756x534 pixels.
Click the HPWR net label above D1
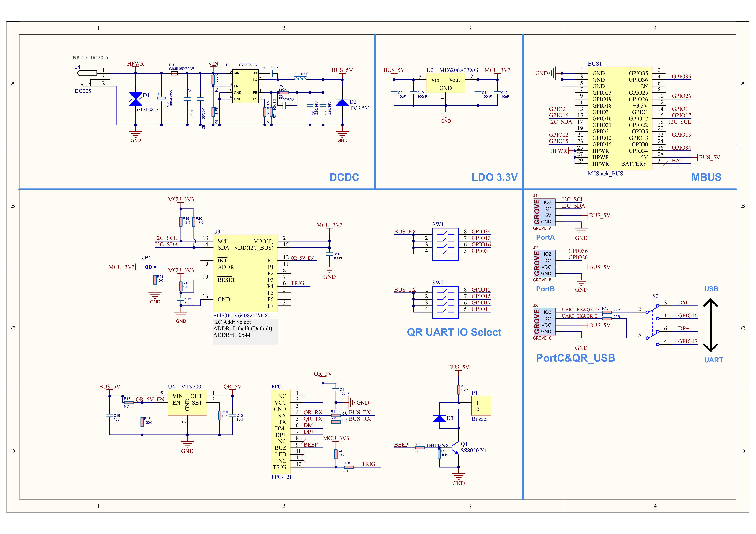click(135, 64)
